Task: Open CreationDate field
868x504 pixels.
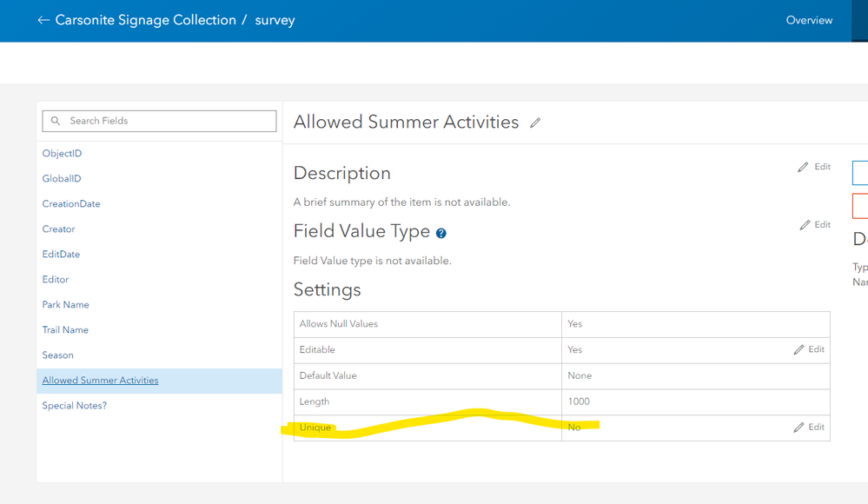Action: pos(71,204)
